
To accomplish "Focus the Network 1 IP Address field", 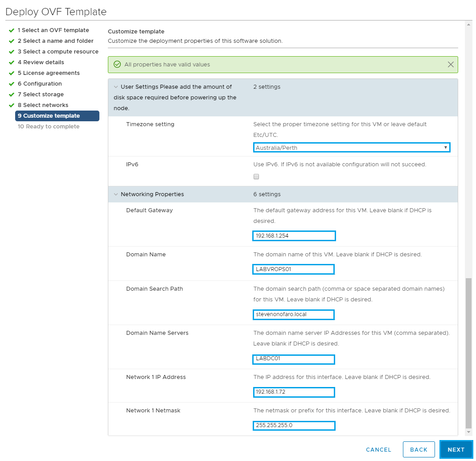I will tap(293, 392).
